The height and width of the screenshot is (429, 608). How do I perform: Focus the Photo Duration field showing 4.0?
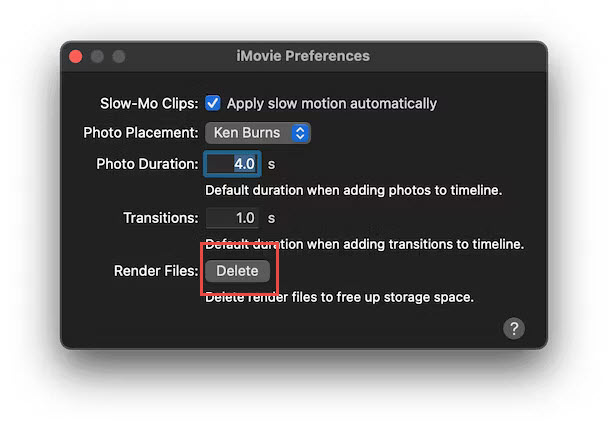click(x=233, y=164)
